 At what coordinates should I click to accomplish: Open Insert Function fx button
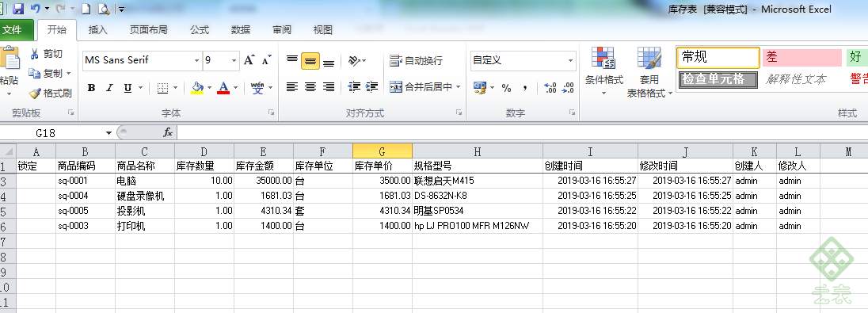click(x=168, y=133)
